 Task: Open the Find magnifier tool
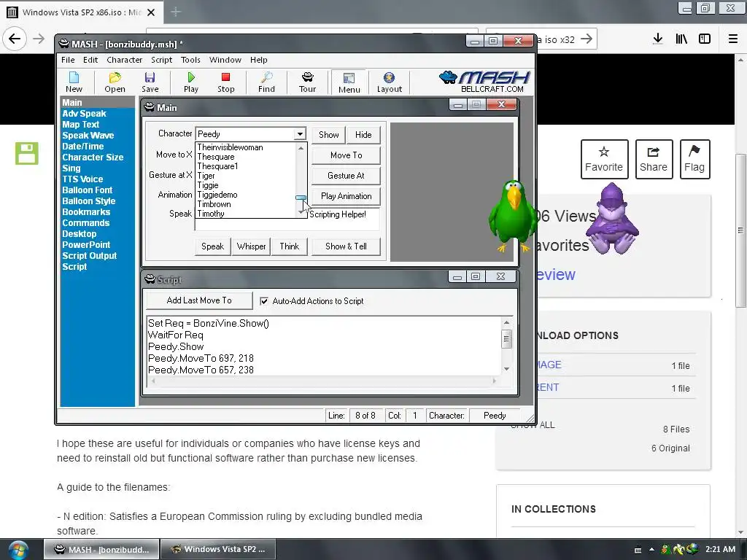tap(266, 82)
